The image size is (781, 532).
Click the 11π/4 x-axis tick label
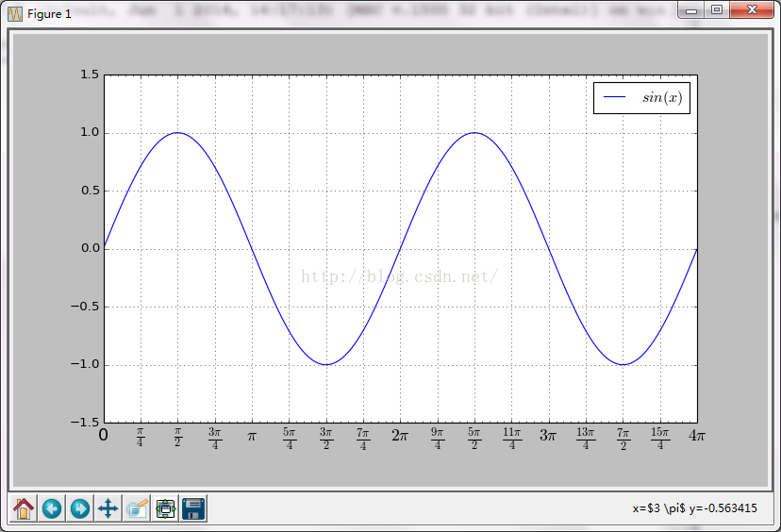(x=512, y=439)
